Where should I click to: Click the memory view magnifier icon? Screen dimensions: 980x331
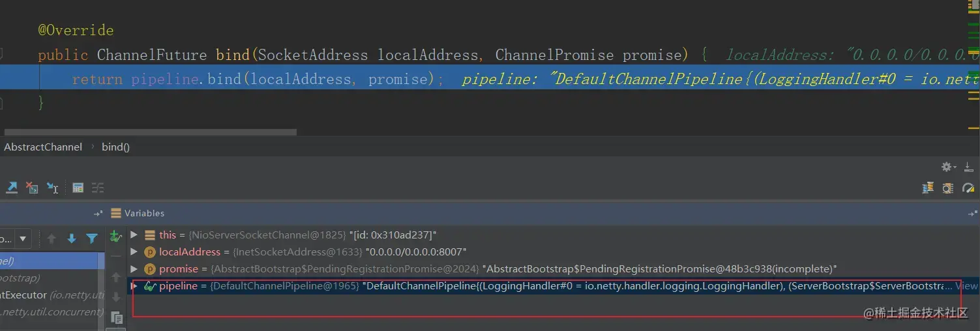948,188
